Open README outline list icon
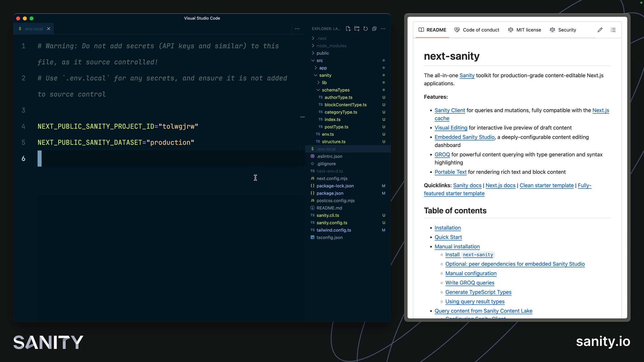The height and width of the screenshot is (362, 644). tap(613, 30)
